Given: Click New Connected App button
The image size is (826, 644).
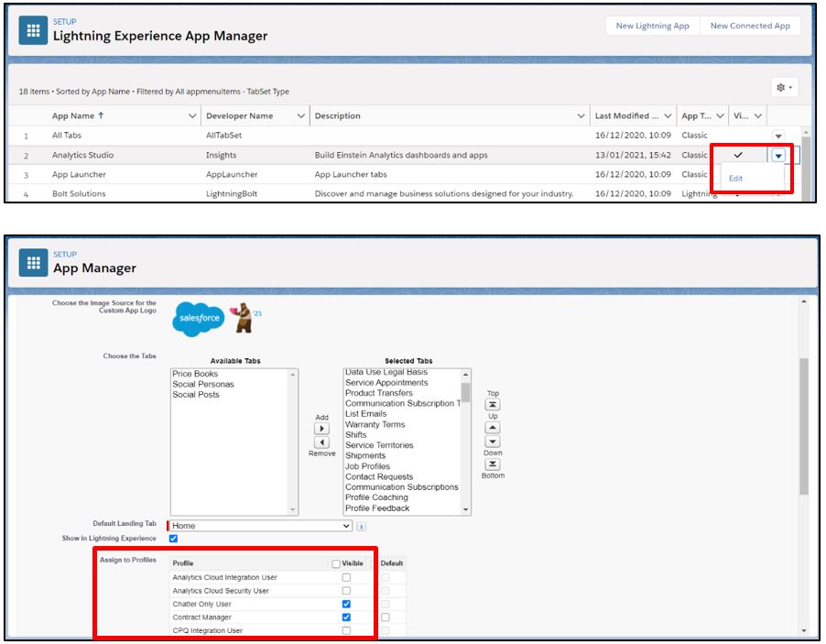Looking at the screenshot, I should click(750, 26).
